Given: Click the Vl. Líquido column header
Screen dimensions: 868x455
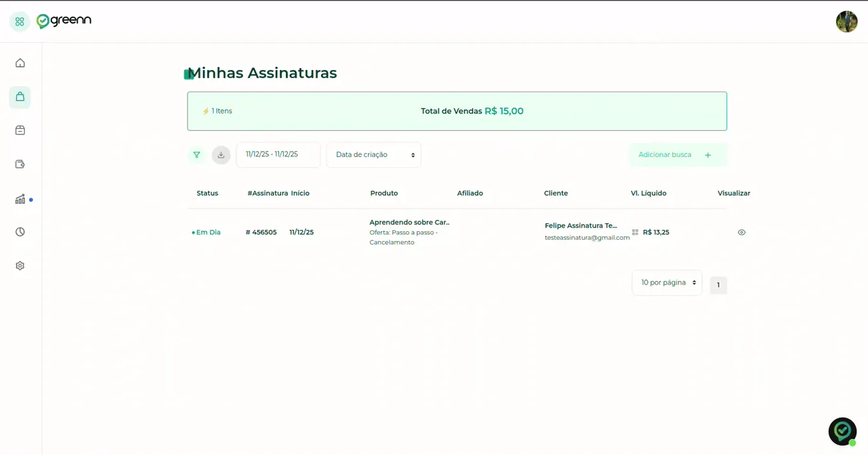Looking at the screenshot, I should point(648,193).
